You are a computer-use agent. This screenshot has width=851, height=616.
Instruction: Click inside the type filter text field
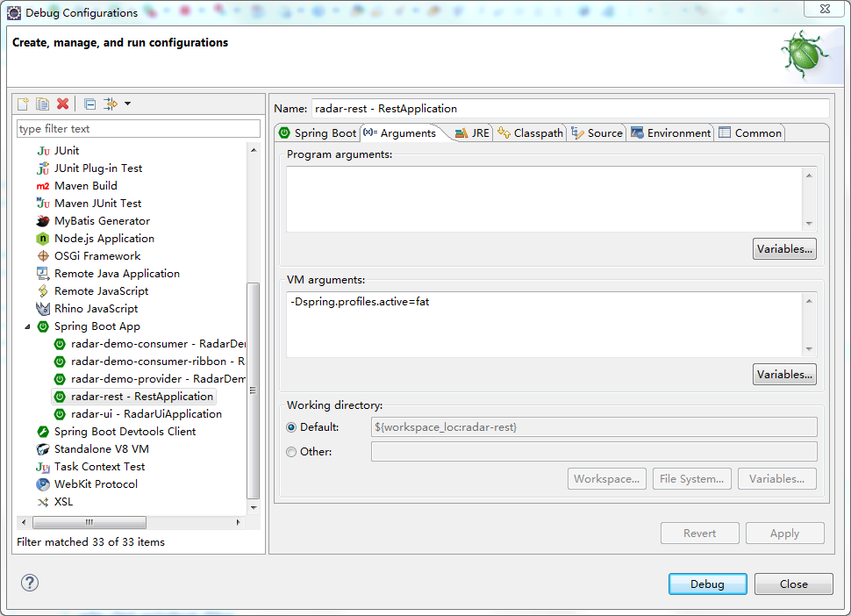coord(139,129)
